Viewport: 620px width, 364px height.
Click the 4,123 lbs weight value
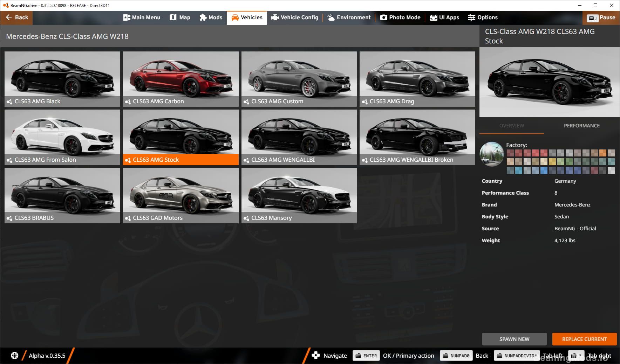(x=565, y=240)
